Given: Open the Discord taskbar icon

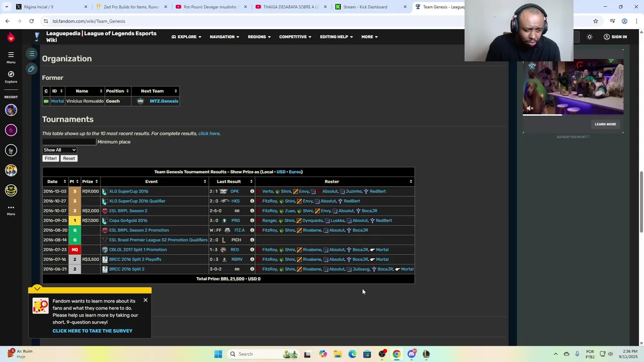Looking at the screenshot, I should click(x=412, y=354).
